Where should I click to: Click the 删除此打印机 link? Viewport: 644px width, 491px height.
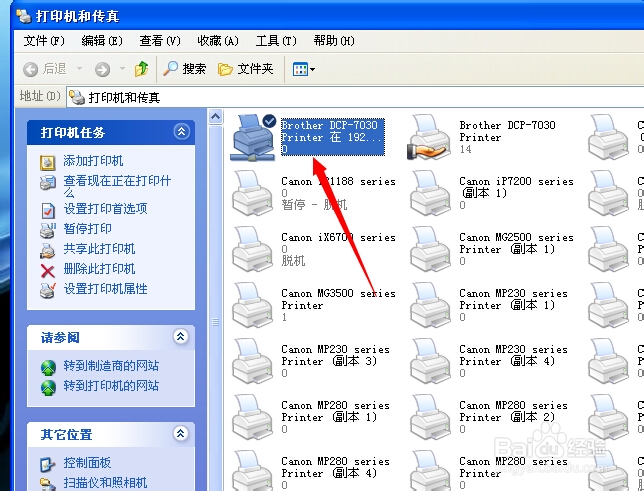(x=99, y=269)
